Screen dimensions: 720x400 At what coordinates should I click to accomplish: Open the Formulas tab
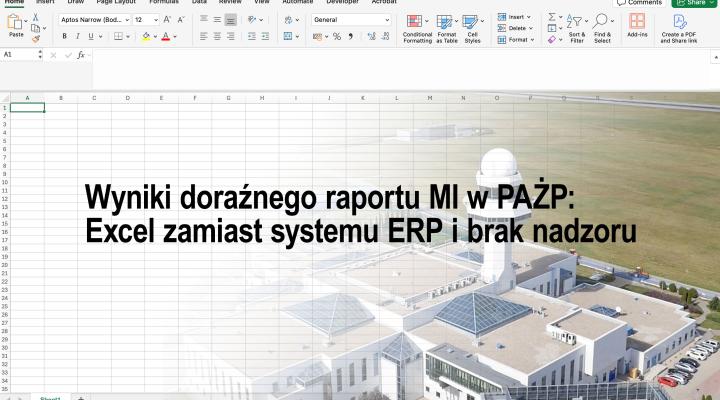pyautogui.click(x=164, y=2)
